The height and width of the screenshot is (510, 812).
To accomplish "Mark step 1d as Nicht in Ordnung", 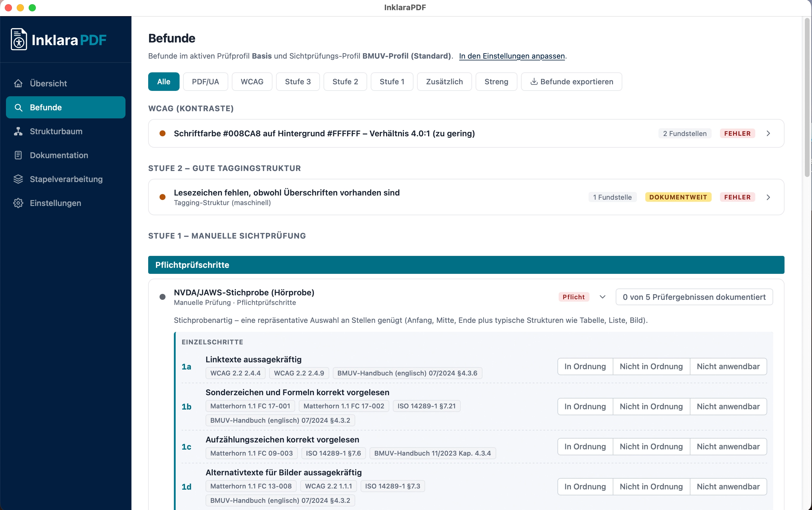I will tap(651, 486).
